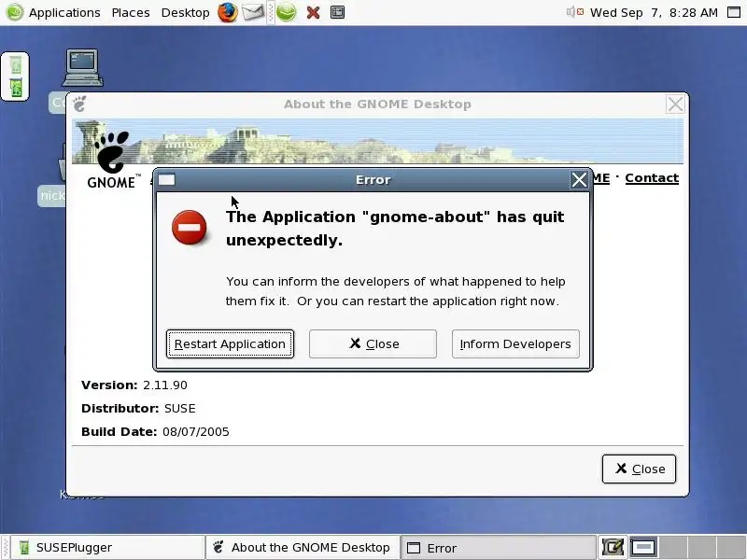Click the red X panel icon
This screenshot has height=560, width=747.
[x=313, y=12]
